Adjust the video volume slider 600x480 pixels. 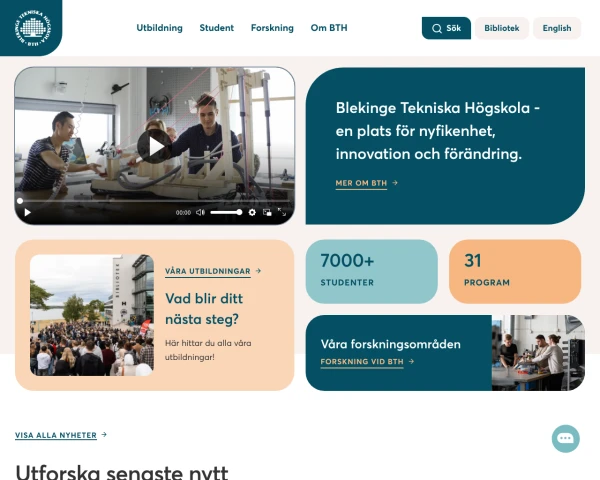tap(226, 212)
